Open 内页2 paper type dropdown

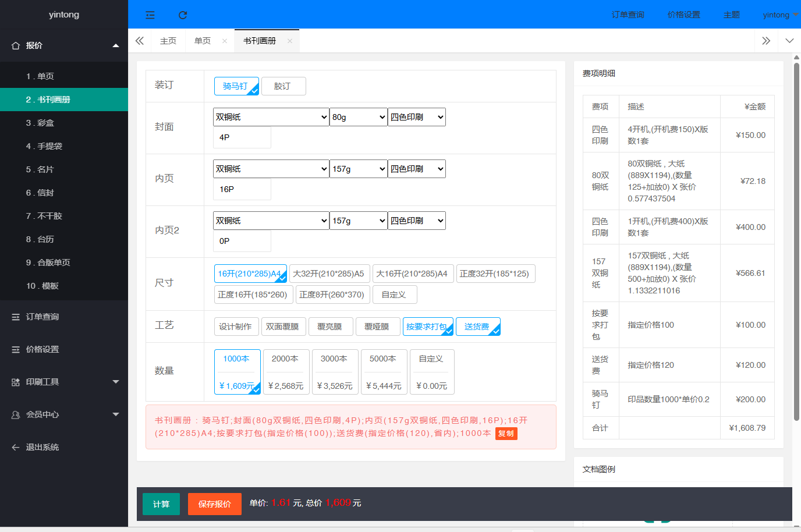[271, 221]
